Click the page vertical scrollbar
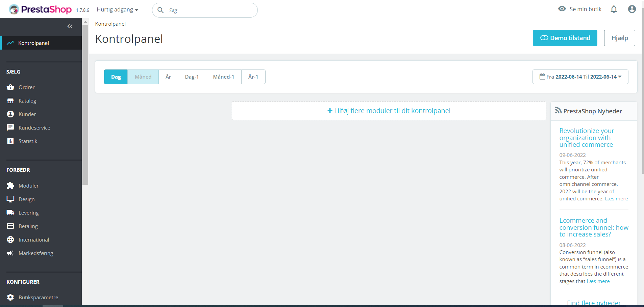This screenshot has height=307, width=644. coord(643,91)
